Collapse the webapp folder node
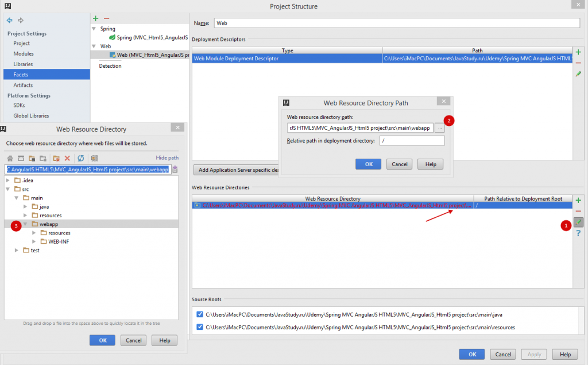The image size is (588, 365). pyautogui.click(x=25, y=224)
